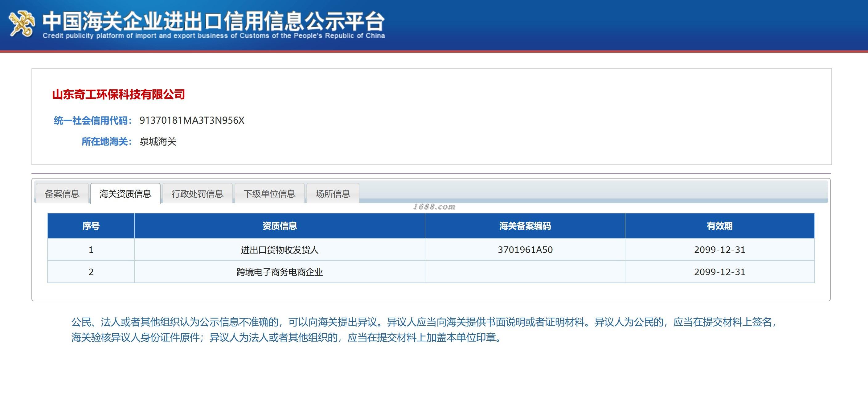This screenshot has width=868, height=412.
Task: Click the English subtitle 'Credit publicity platform'
Action: coord(214,36)
